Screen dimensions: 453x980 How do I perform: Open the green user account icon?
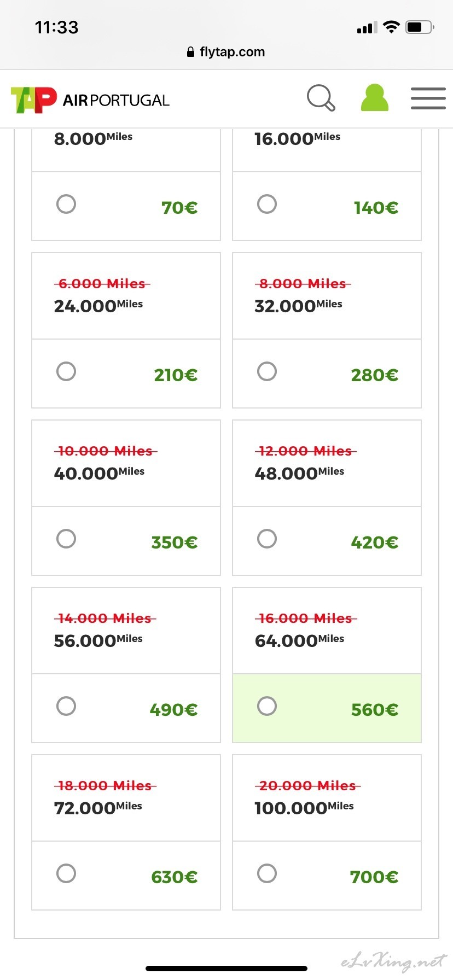pos(375,98)
